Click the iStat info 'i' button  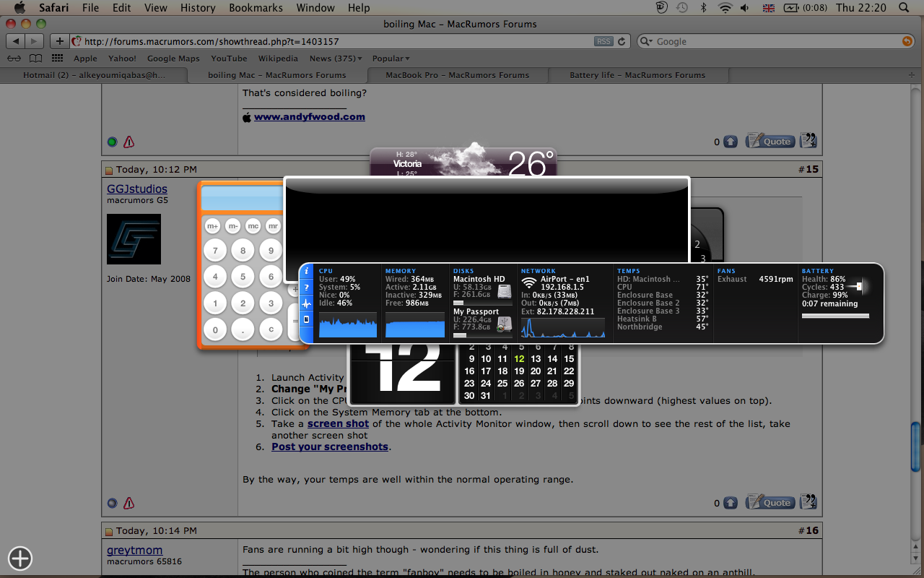click(306, 272)
